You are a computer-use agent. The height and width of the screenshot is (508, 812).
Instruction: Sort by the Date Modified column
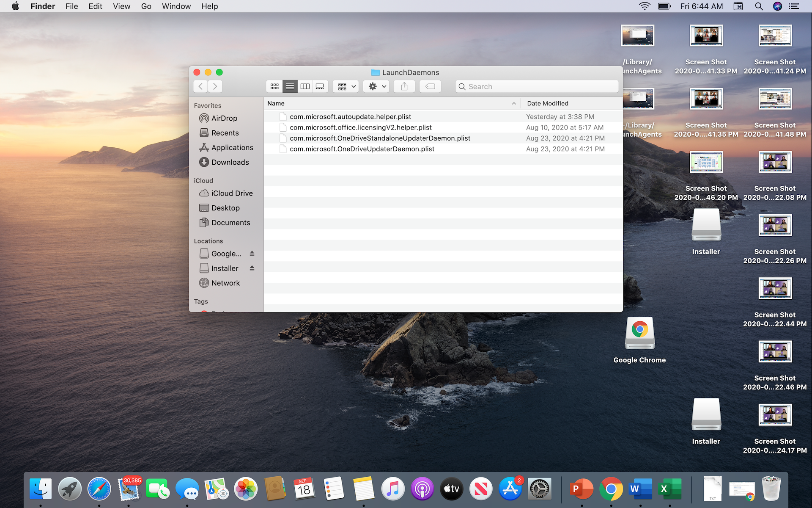(548, 103)
